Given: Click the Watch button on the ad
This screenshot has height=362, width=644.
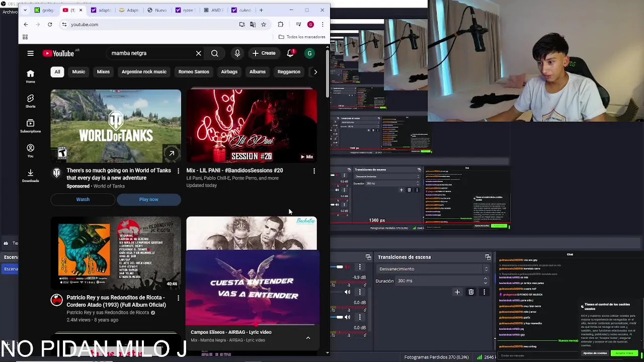Looking at the screenshot, I should point(83,200).
